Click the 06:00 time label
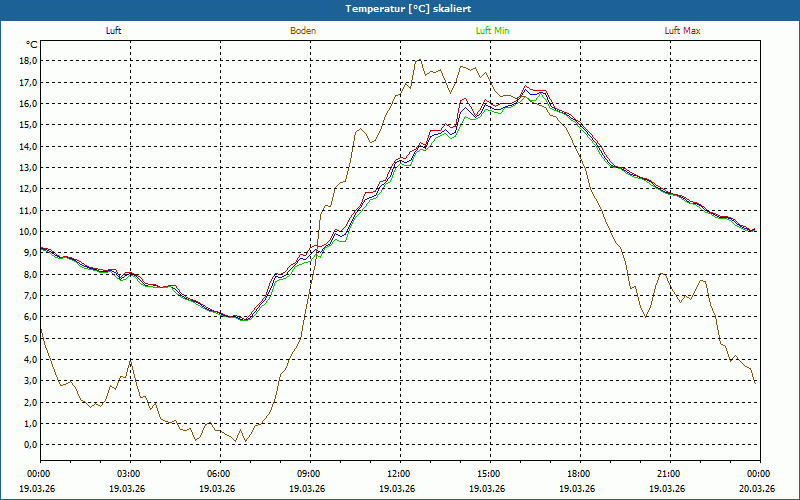The height and width of the screenshot is (500, 800). pyautogui.click(x=220, y=474)
